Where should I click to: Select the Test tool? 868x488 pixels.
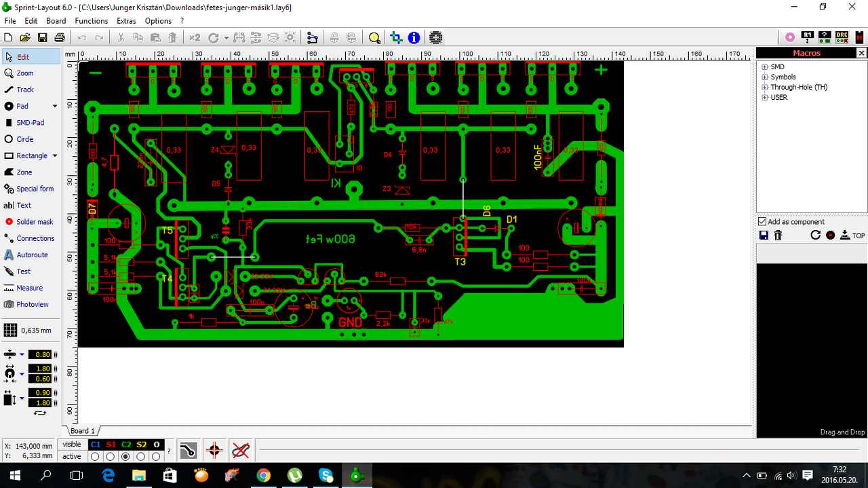(x=31, y=271)
